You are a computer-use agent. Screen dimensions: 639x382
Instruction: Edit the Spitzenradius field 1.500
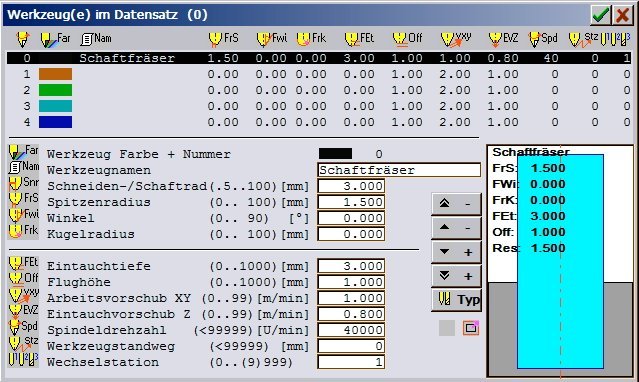tap(351, 202)
